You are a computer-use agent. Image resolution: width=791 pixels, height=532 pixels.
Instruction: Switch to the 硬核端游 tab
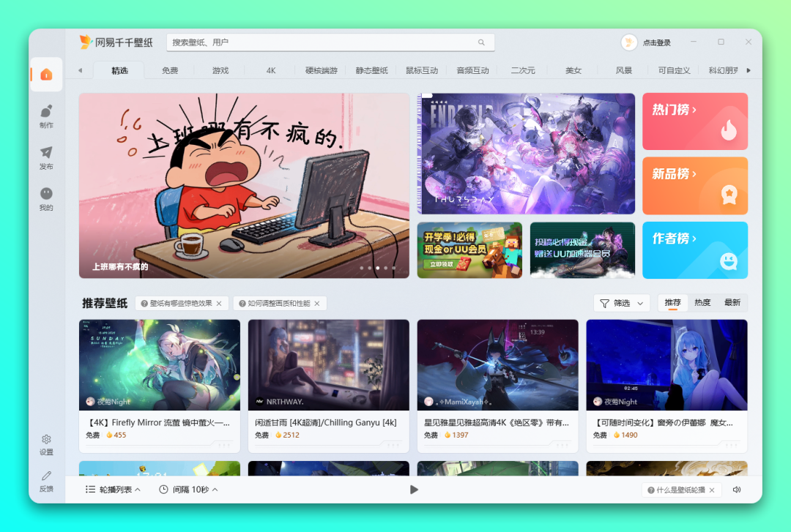pos(322,70)
